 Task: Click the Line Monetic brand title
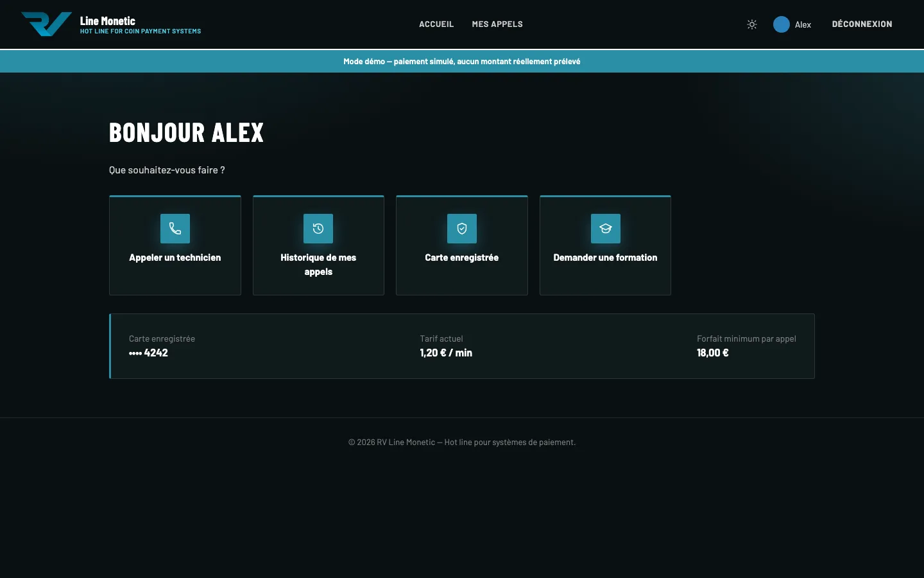(x=108, y=21)
